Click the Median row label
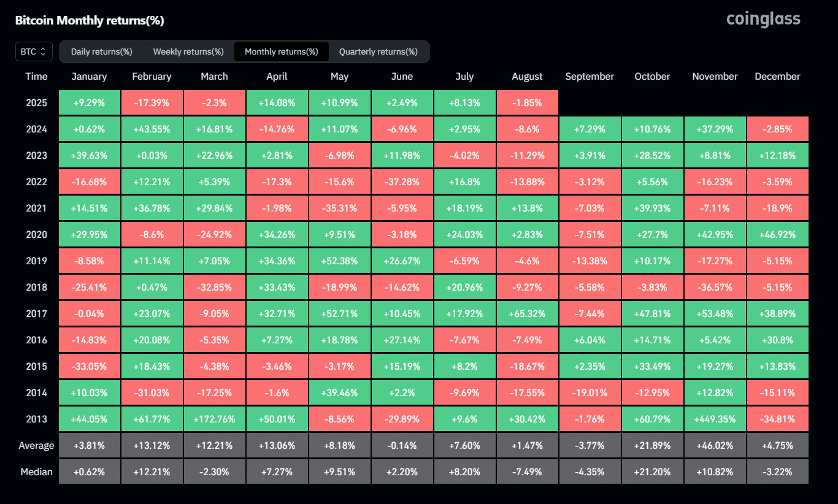 point(37,472)
